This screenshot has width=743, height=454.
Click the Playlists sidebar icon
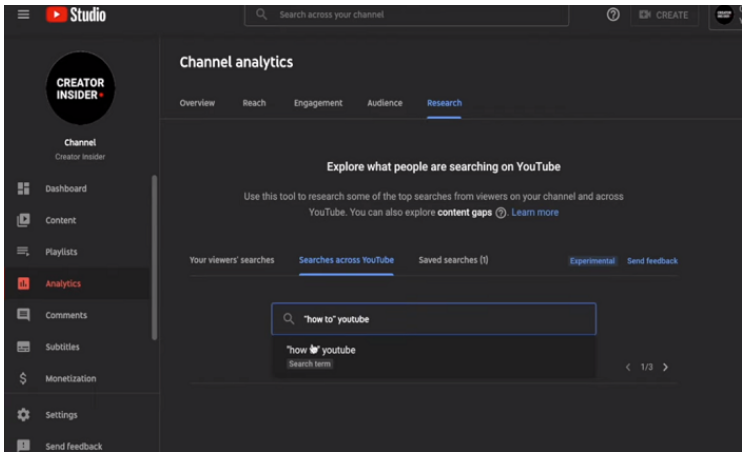click(23, 251)
